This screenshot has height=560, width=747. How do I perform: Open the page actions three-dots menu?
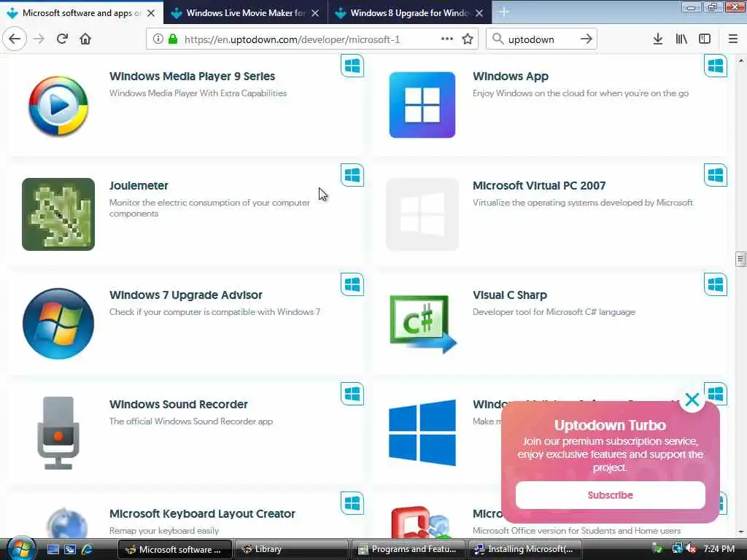click(447, 39)
